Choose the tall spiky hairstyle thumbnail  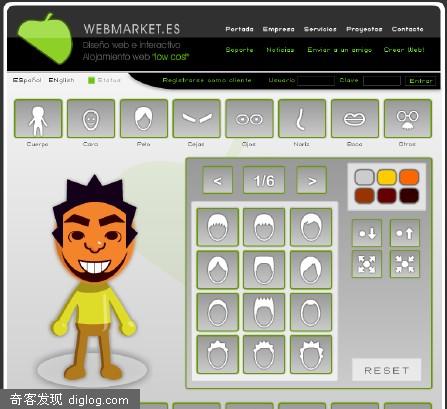point(264,312)
